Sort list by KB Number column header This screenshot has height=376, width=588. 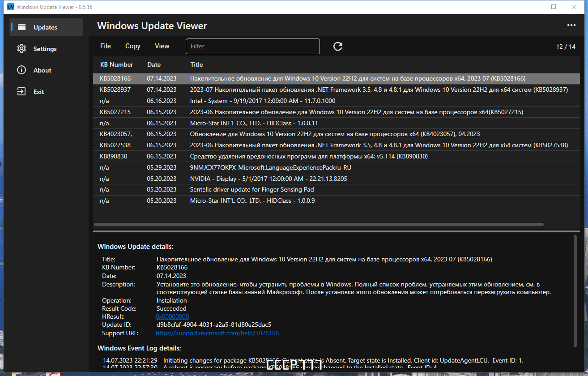click(x=117, y=64)
